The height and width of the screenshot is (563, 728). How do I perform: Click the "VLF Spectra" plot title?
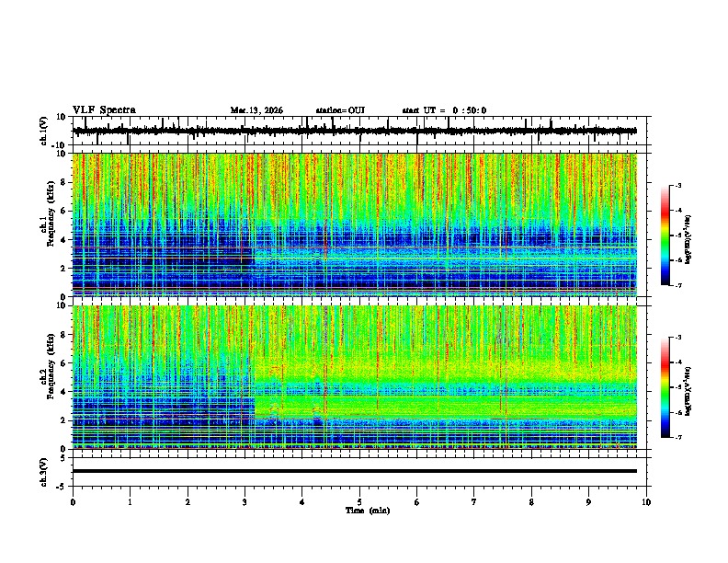click(x=104, y=110)
